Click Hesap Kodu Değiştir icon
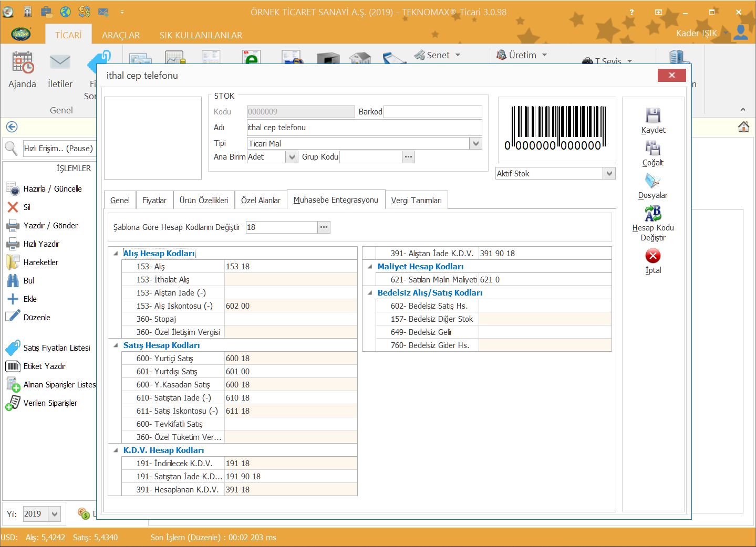756x547 pixels. tap(653, 213)
